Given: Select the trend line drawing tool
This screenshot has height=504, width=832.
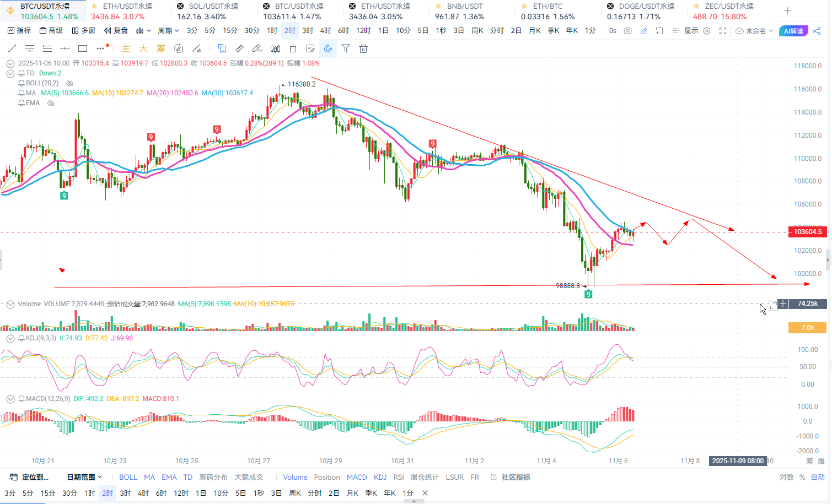Looking at the screenshot, I should click(12, 48).
